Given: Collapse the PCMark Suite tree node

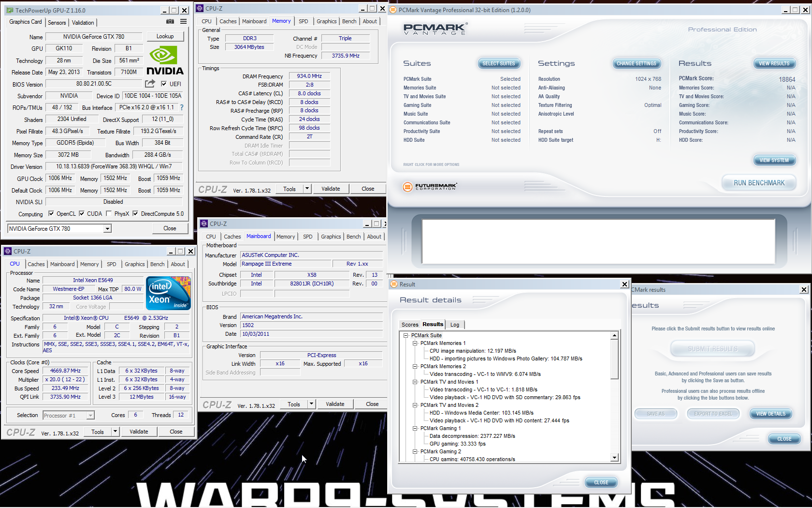Looking at the screenshot, I should (406, 335).
